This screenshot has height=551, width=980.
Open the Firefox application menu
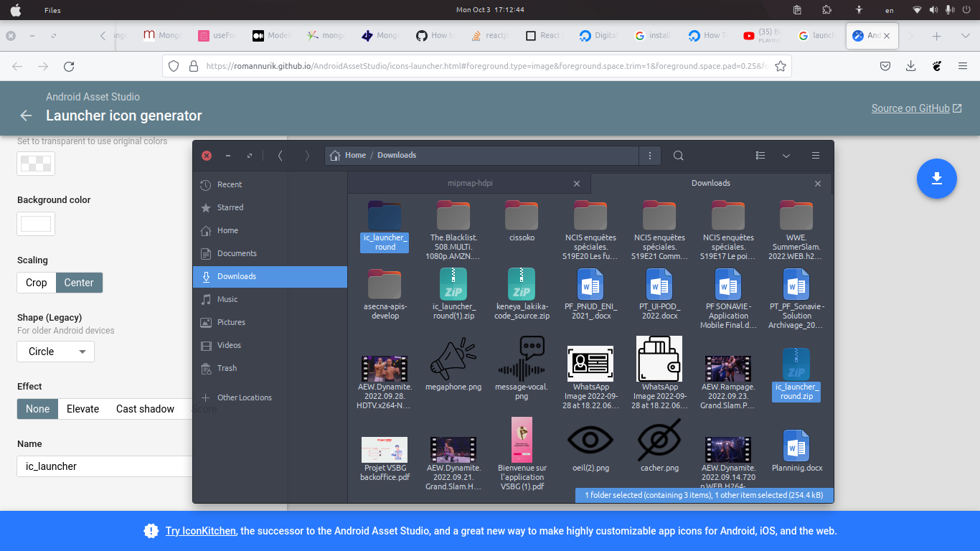click(x=962, y=66)
